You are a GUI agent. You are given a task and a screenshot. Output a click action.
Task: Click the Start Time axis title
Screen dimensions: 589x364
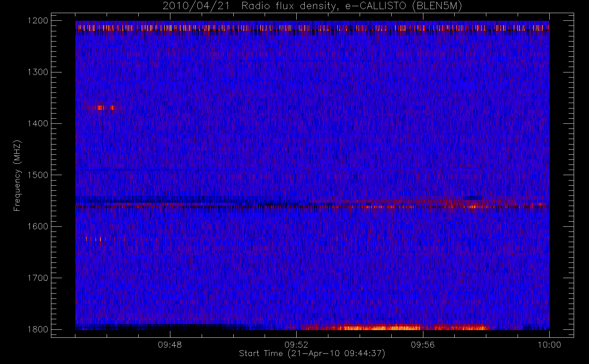(x=312, y=353)
